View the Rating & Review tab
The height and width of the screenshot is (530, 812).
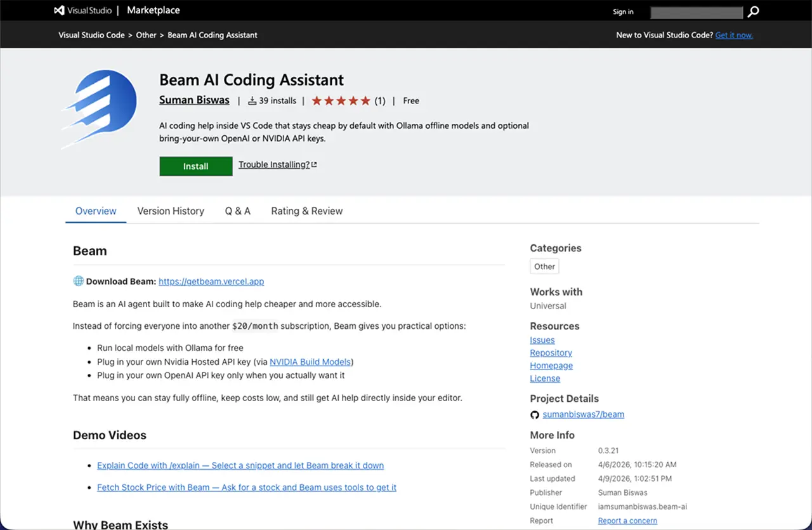point(307,211)
